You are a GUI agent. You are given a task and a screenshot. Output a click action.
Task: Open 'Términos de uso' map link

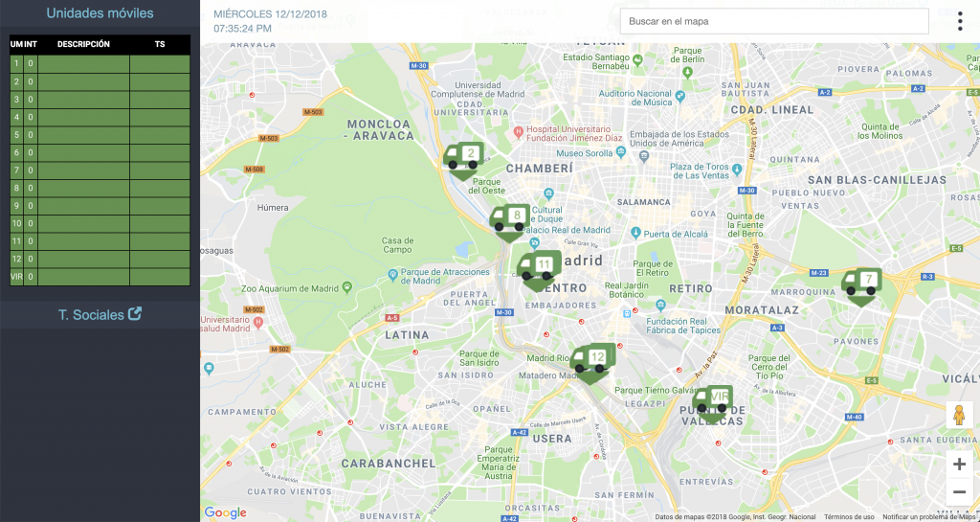849,516
